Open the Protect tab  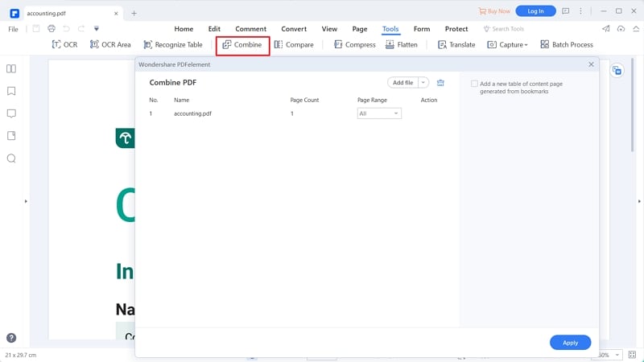pos(456,29)
